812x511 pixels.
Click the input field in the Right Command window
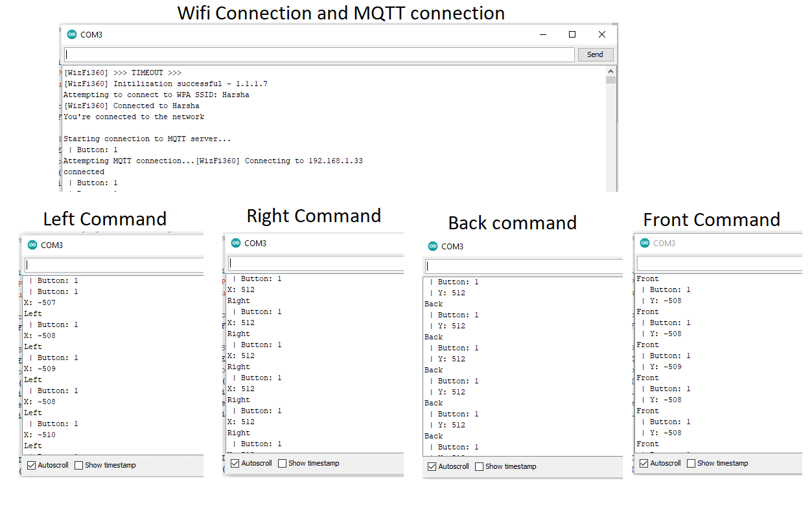tap(316, 264)
